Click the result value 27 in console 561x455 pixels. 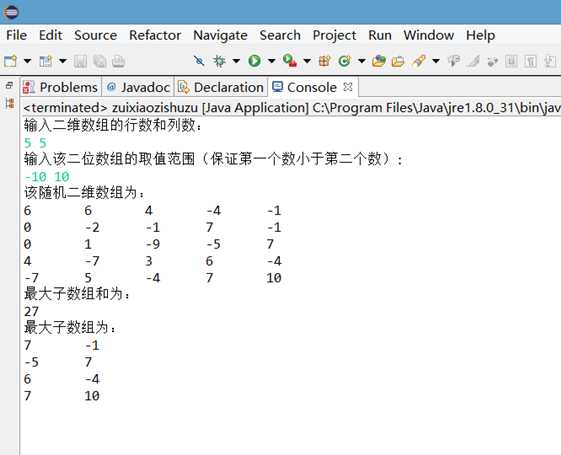pos(31,311)
